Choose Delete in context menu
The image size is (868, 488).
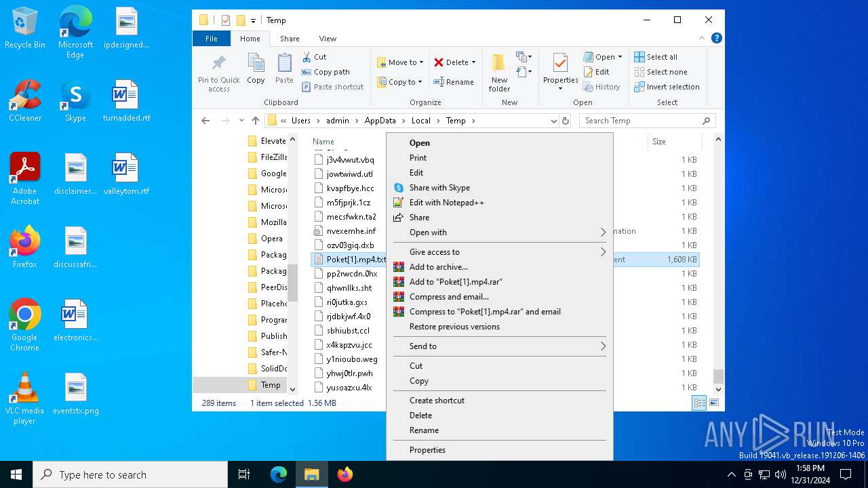499,415
